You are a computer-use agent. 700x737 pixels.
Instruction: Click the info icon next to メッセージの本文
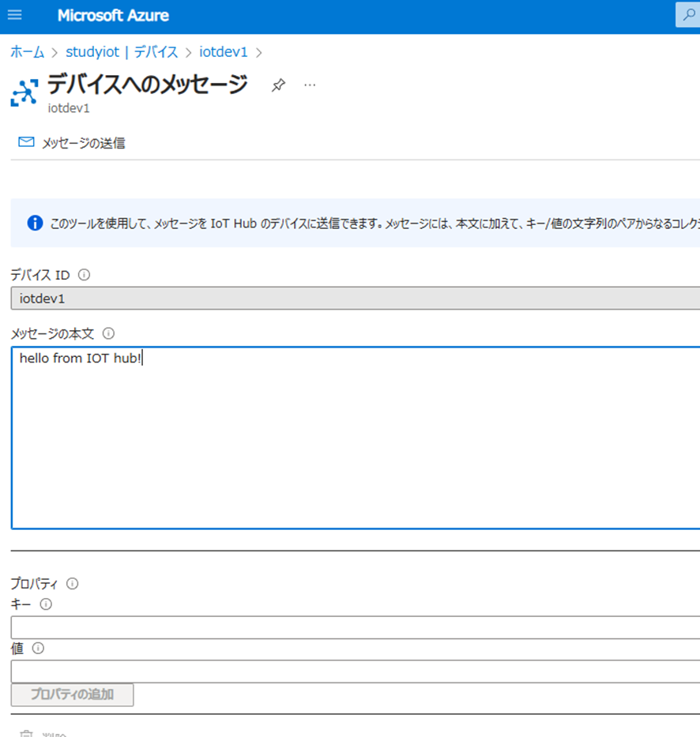[x=108, y=333]
